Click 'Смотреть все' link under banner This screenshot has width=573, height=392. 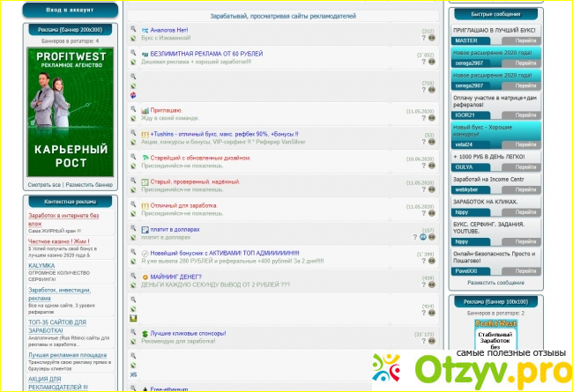[44, 185]
